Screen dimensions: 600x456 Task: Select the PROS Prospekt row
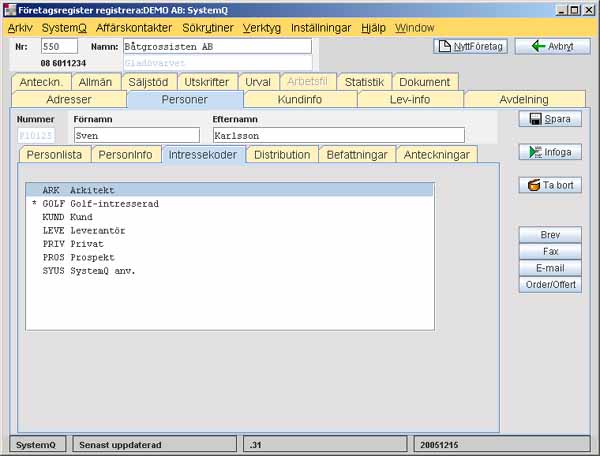(x=230, y=257)
